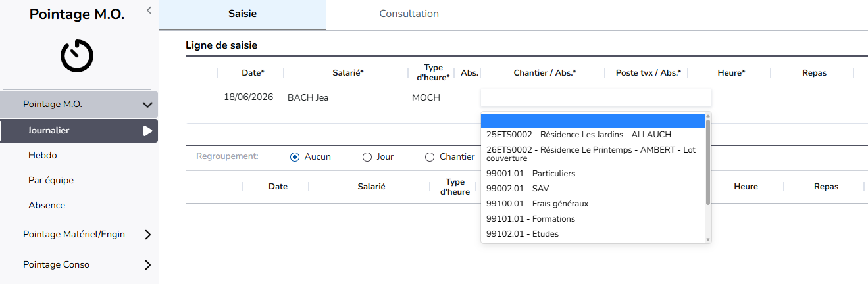Choose 99100.01 - Frais généraux option

coord(592,204)
